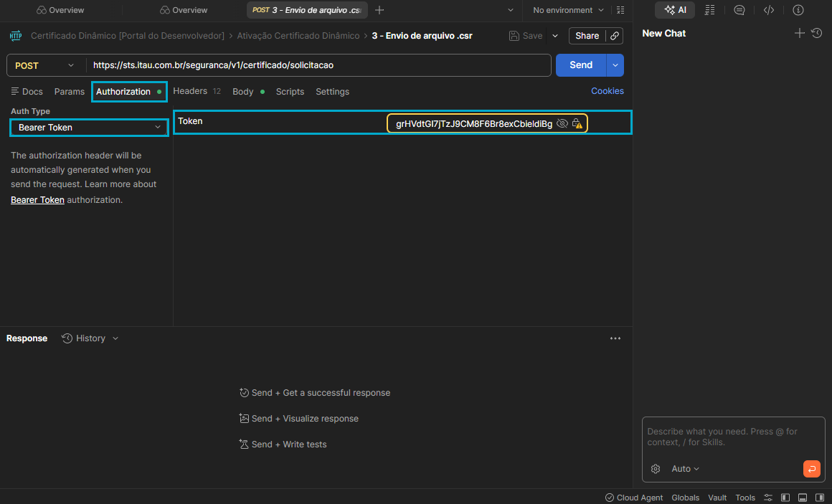Switch to the Body tab

pyautogui.click(x=243, y=92)
